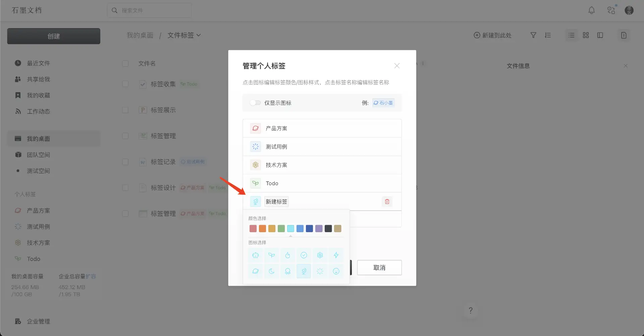Image resolution: width=644 pixels, height=336 pixels.
Task: Click the 扩容 link
Action: tap(91, 276)
